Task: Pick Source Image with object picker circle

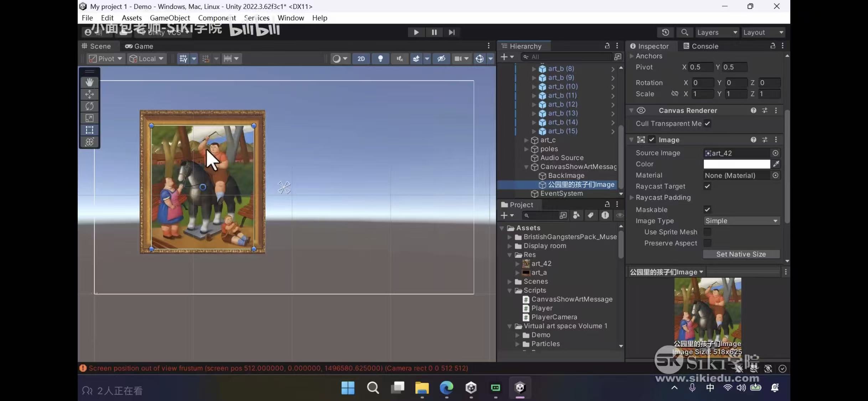Action: (775, 153)
